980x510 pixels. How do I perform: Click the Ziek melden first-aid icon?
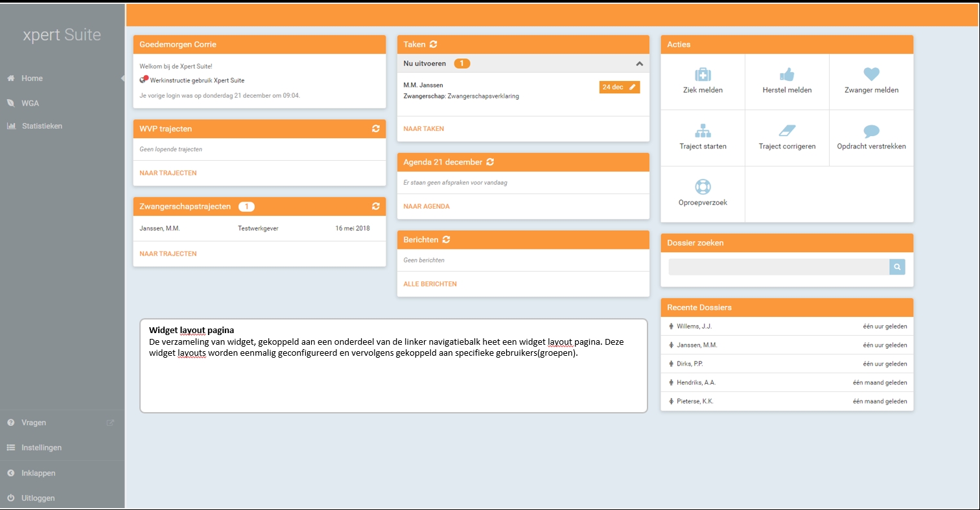click(703, 75)
